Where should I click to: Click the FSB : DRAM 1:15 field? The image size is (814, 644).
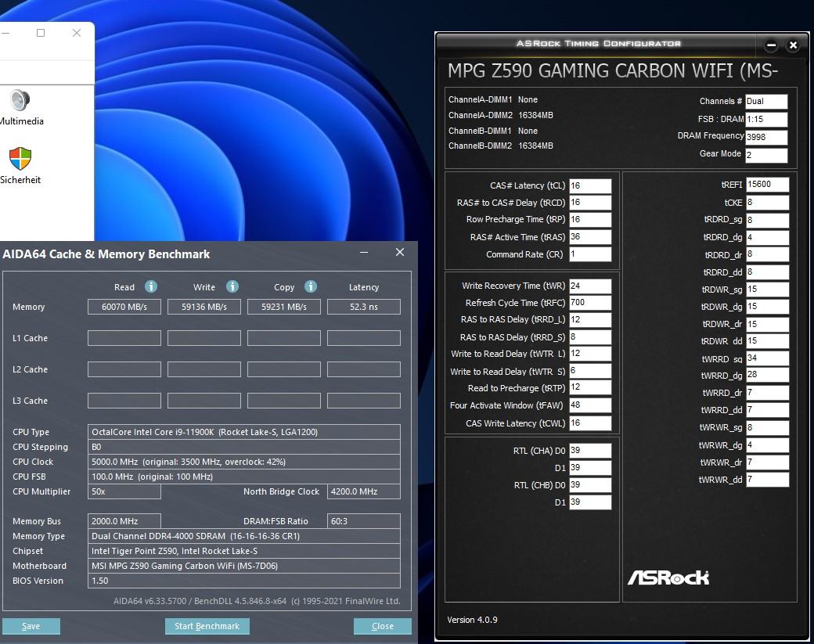pyautogui.click(x=766, y=120)
